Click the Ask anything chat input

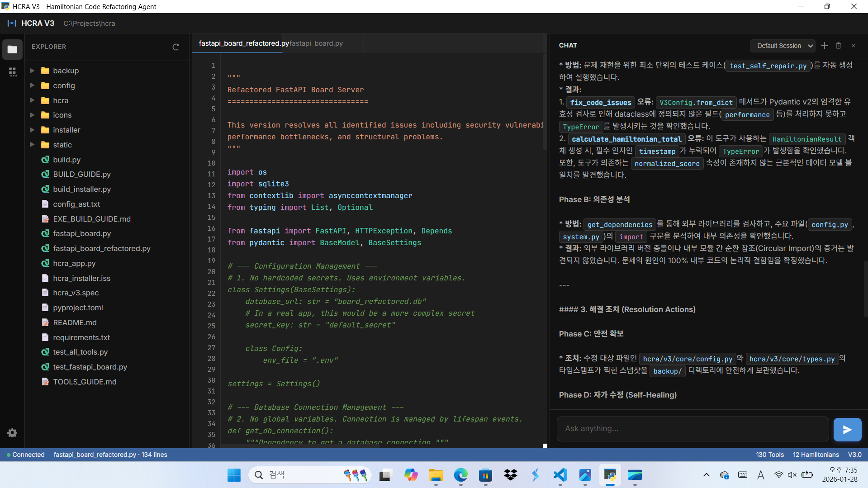pos(693,429)
